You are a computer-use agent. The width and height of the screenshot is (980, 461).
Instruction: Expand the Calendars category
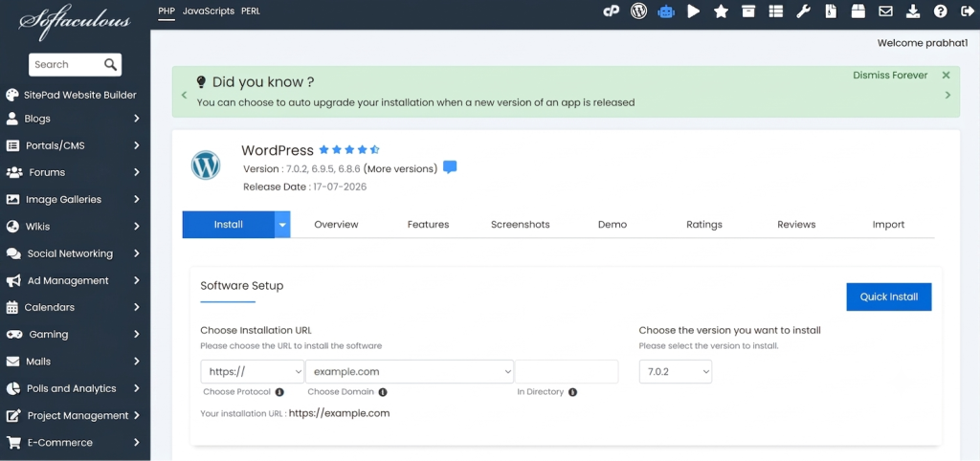75,307
